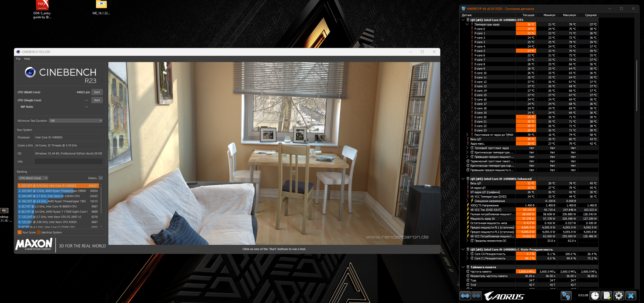Open Minimum Test Duration dropdown
This screenshot has height=303, width=644.
76,121
